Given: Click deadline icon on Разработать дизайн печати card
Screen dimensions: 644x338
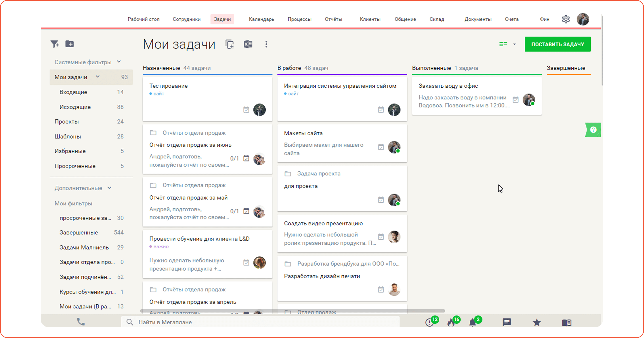Looking at the screenshot, I should coord(381,289).
